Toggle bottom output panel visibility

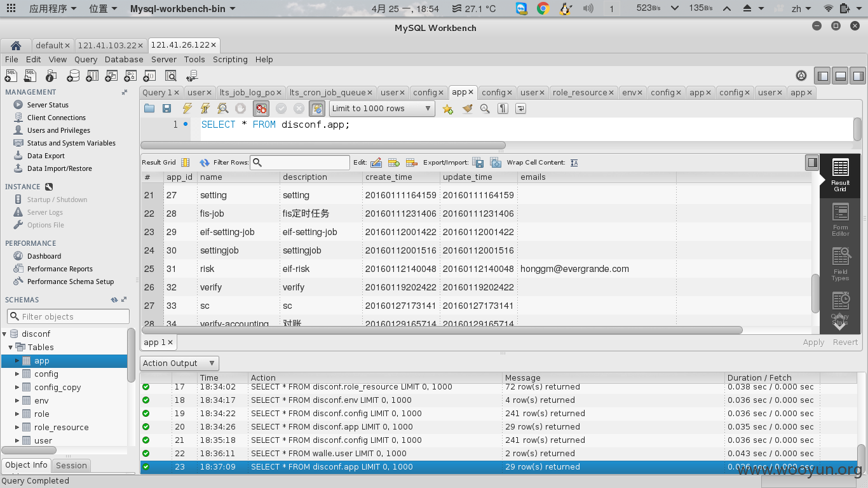tap(840, 76)
